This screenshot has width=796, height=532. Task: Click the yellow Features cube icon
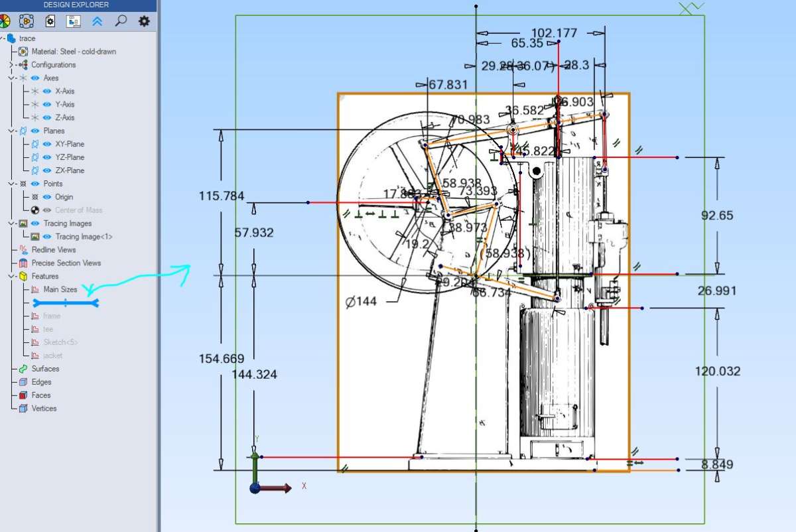pyautogui.click(x=23, y=277)
